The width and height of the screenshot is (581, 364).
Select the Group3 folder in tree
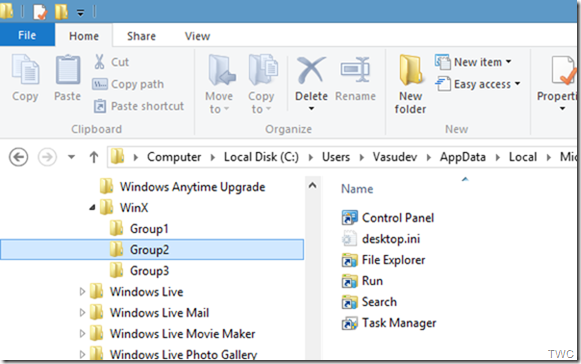pyautogui.click(x=149, y=271)
